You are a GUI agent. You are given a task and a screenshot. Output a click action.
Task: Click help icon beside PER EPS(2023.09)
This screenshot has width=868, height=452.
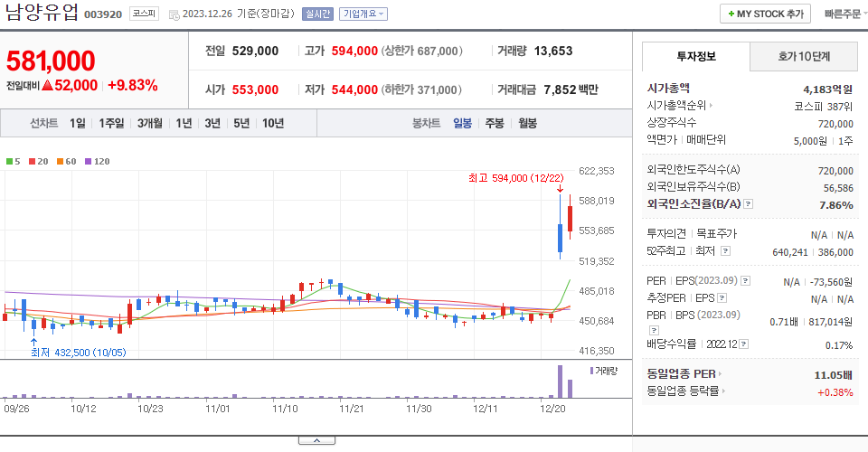(746, 281)
